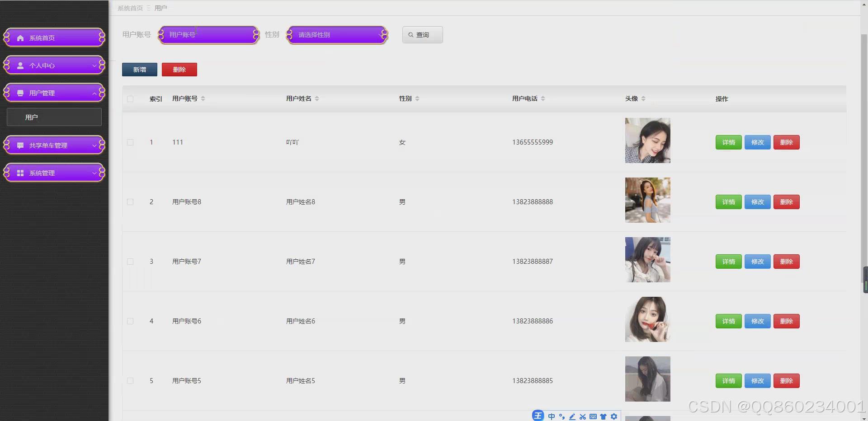This screenshot has height=421, width=868.
Task: Toggle the 中 Chinese input mode icon
Action: coord(552,416)
